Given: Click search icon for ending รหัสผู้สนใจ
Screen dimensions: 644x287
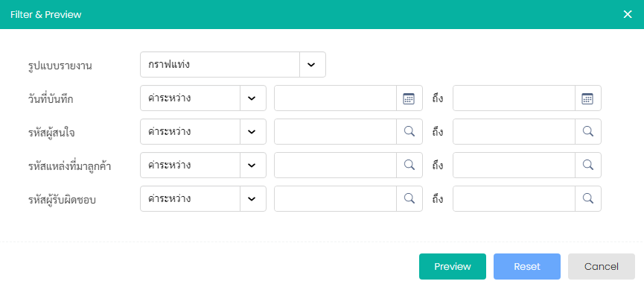Looking at the screenshot, I should pyautogui.click(x=587, y=132).
